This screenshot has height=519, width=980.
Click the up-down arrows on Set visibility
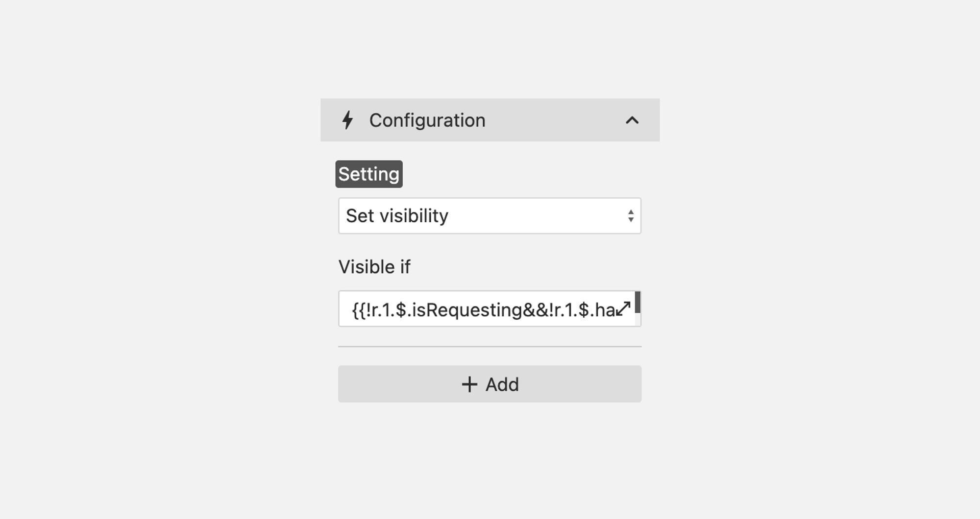(631, 216)
